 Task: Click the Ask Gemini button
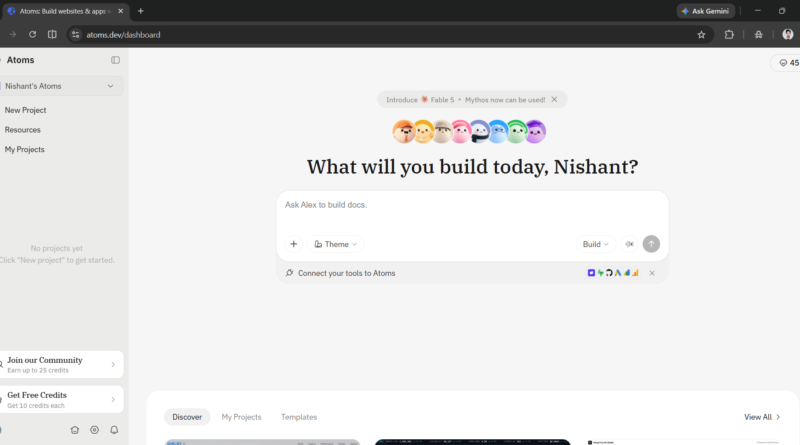click(706, 11)
